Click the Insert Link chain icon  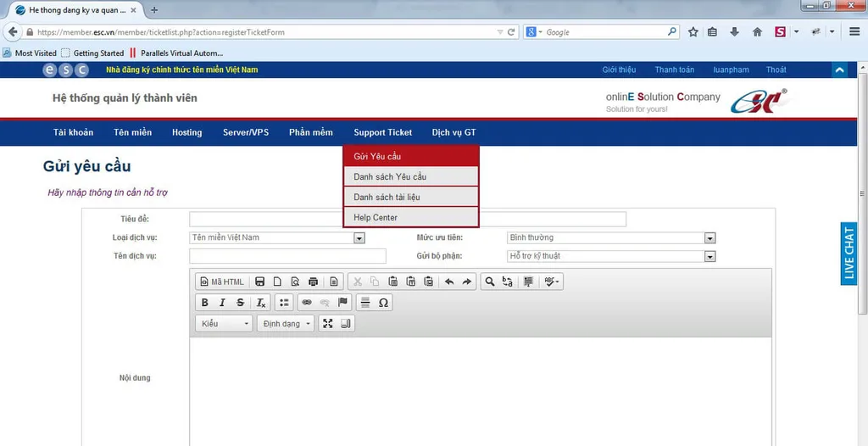coord(307,303)
